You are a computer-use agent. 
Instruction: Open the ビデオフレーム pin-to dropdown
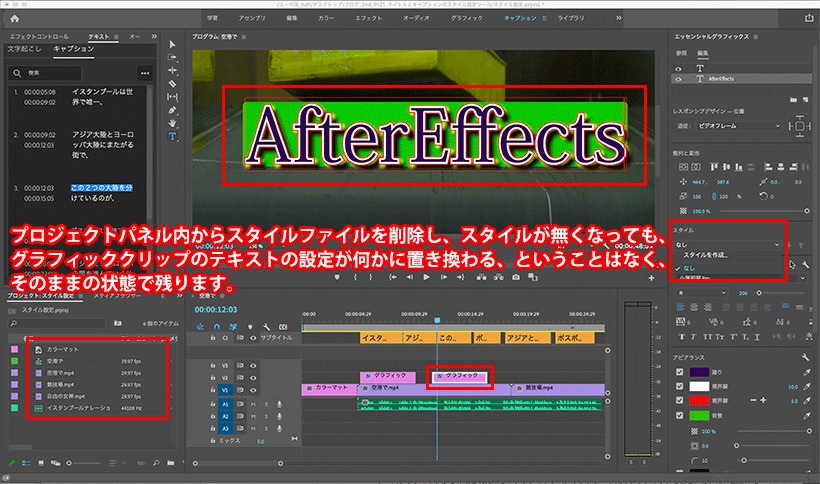737,126
